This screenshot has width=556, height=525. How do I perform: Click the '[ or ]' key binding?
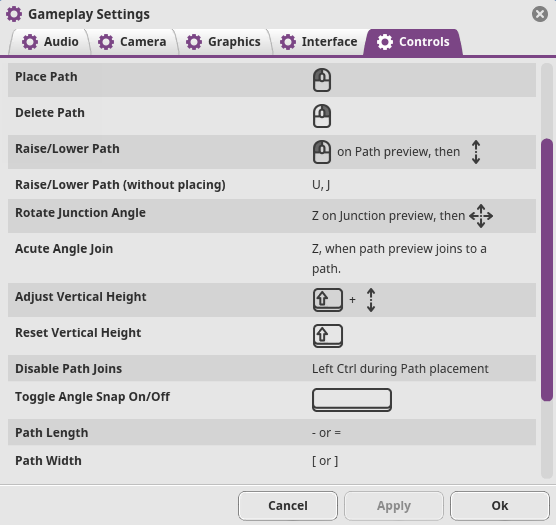click(325, 461)
